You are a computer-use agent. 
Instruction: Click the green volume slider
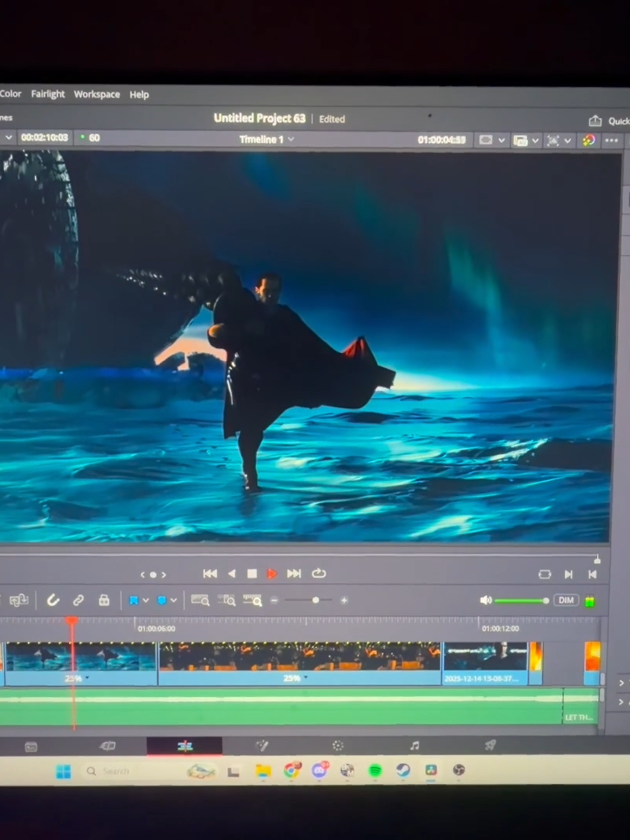(x=522, y=601)
